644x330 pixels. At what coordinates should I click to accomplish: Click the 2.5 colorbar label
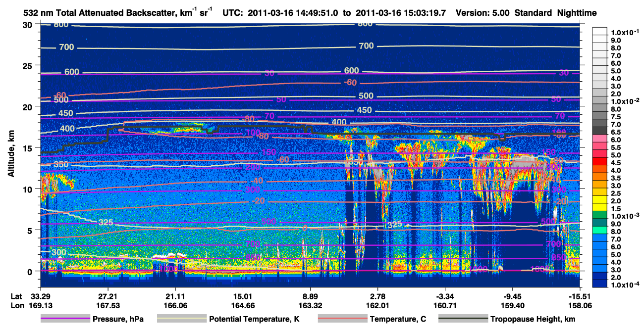pyautogui.click(x=615, y=193)
